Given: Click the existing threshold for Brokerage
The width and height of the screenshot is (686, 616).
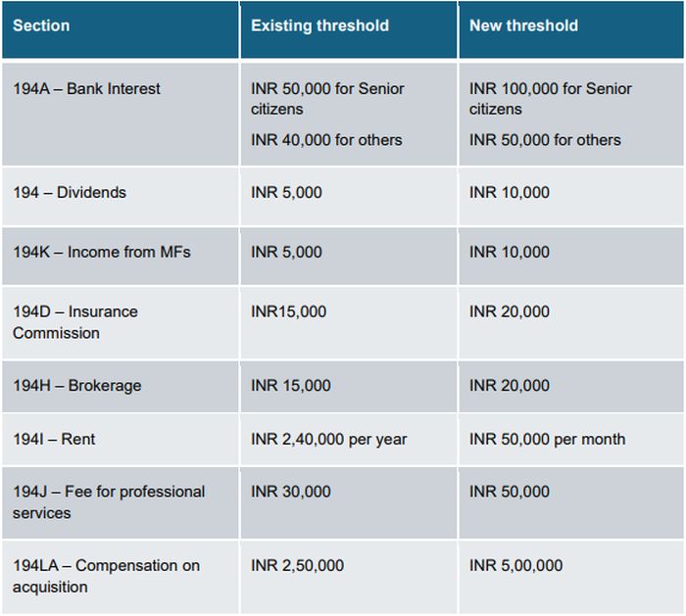Looking at the screenshot, I should (x=291, y=386).
